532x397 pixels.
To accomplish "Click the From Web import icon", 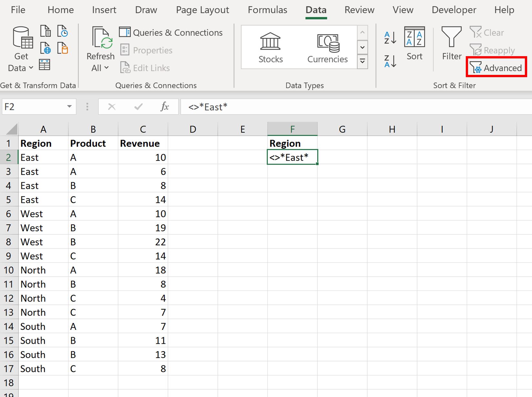I will [45, 48].
